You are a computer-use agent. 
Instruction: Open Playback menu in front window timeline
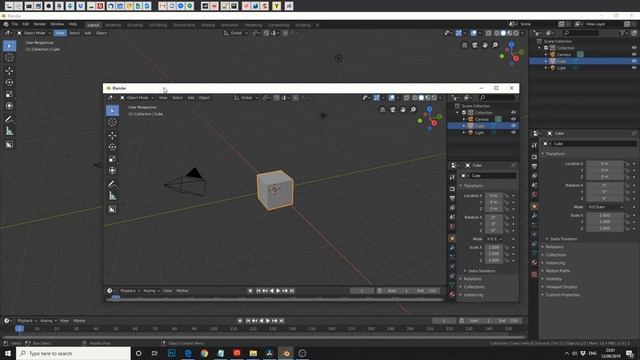click(x=129, y=291)
